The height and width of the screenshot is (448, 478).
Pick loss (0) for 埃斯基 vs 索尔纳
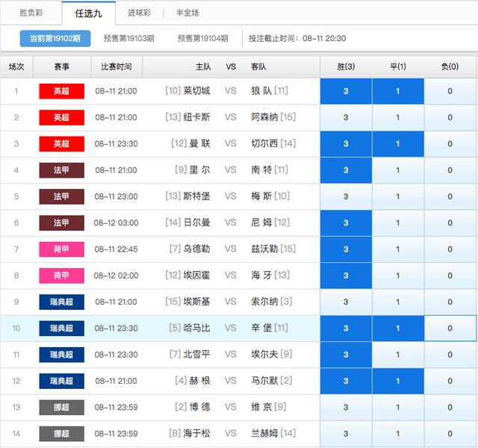tap(450, 302)
